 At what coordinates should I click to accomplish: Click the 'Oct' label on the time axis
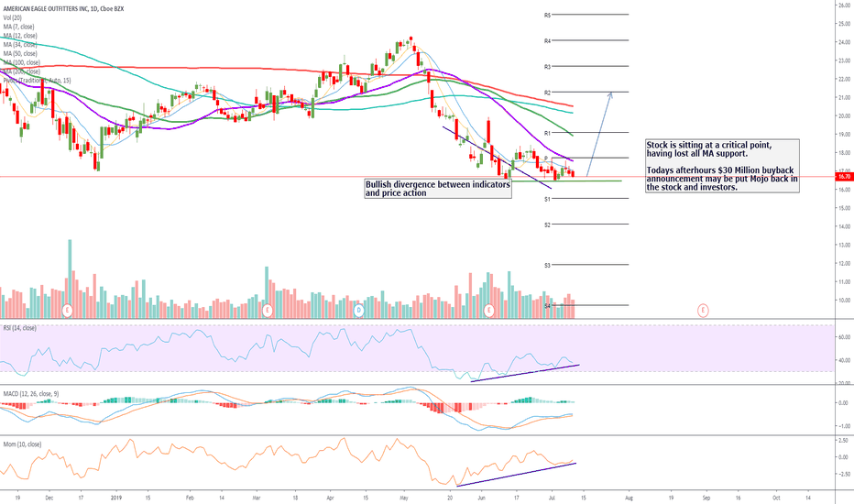(x=777, y=498)
